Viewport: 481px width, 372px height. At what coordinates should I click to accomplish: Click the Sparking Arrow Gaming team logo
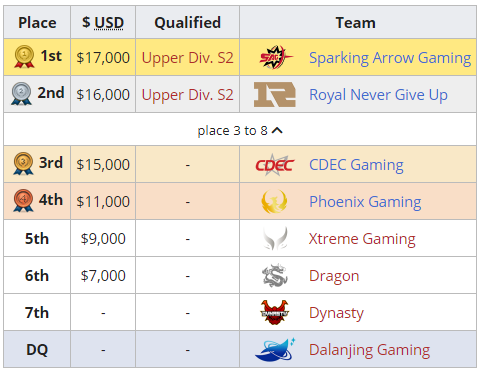pyautogui.click(x=276, y=57)
